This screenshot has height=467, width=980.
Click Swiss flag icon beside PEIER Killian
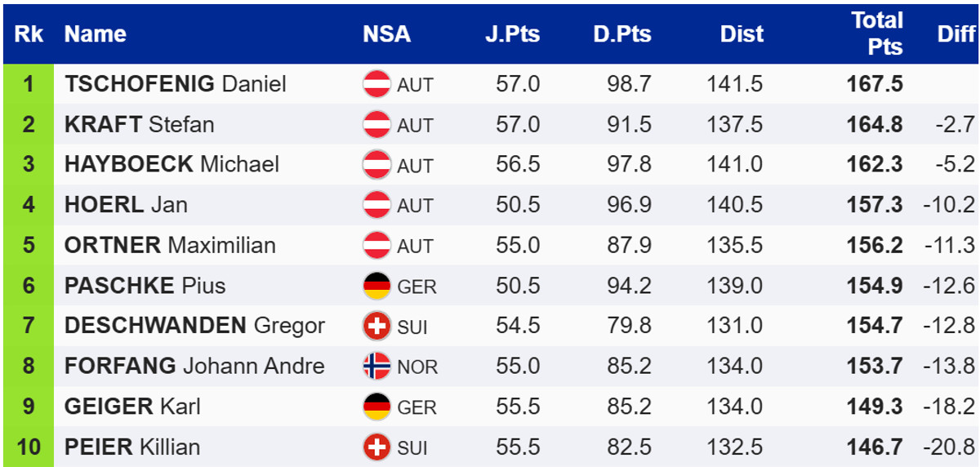(x=376, y=447)
